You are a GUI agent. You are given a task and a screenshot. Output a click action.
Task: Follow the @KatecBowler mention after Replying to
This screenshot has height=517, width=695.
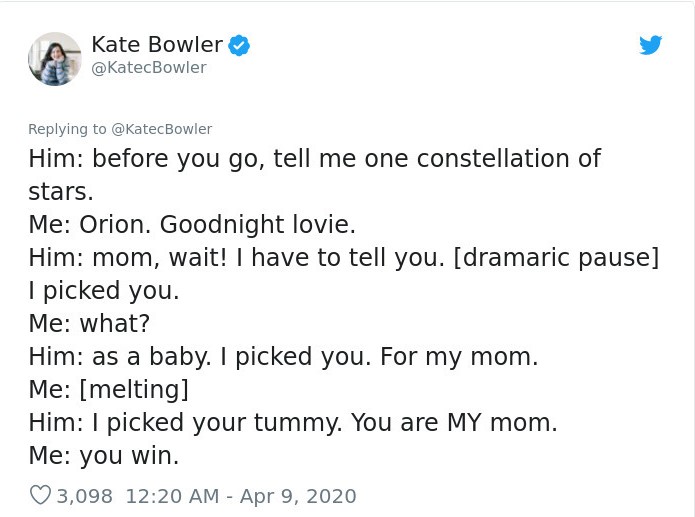pos(161,129)
